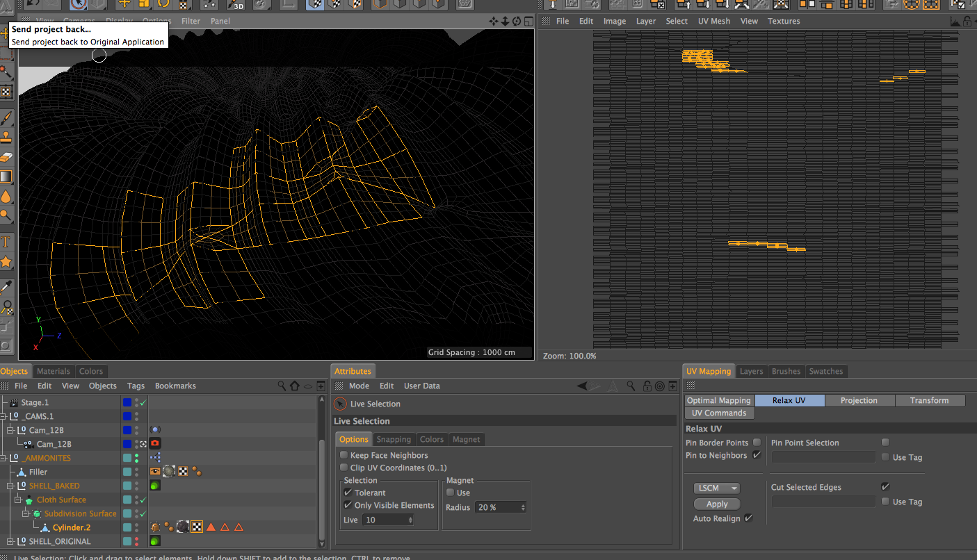Expand the SHELL_ORIGINAL object group
Viewport: 977px width, 560px height.
click(11, 541)
